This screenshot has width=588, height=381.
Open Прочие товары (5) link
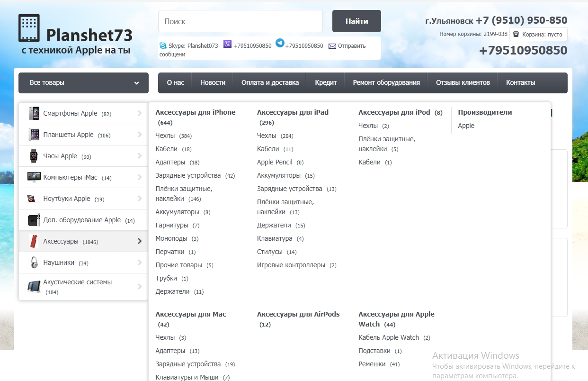185,265
